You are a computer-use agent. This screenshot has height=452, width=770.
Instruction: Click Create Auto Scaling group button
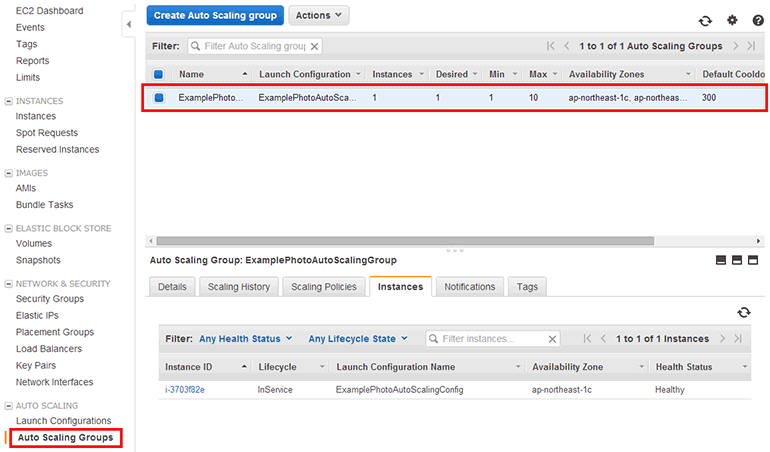coord(214,16)
